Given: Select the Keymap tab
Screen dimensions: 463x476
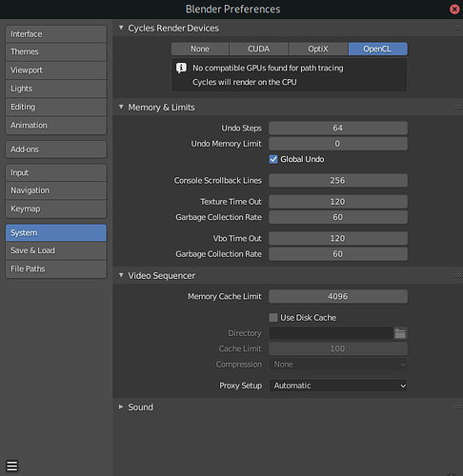Looking at the screenshot, I should click(x=56, y=208).
